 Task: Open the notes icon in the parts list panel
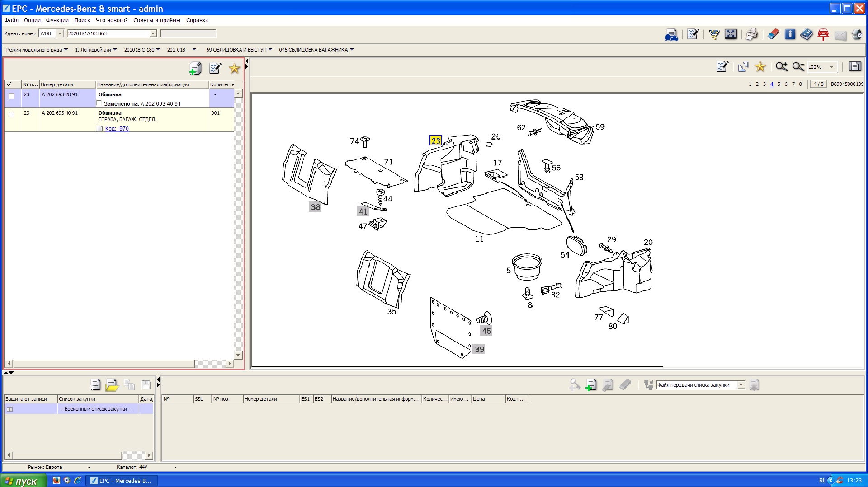tap(215, 68)
